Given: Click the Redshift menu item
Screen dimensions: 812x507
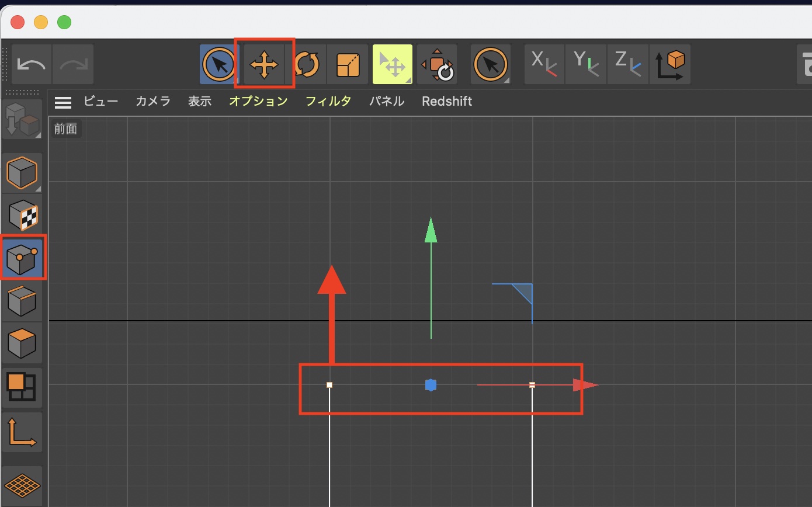Looking at the screenshot, I should pyautogui.click(x=447, y=102).
